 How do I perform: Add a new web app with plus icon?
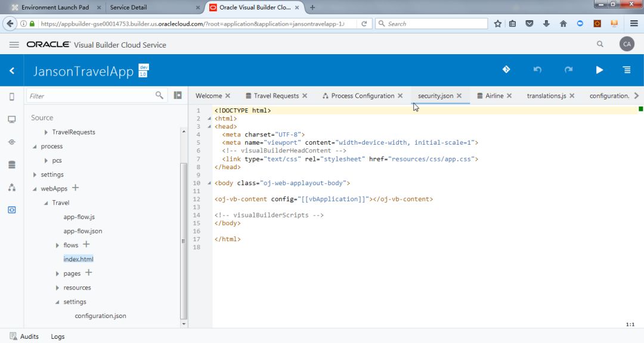pos(76,188)
